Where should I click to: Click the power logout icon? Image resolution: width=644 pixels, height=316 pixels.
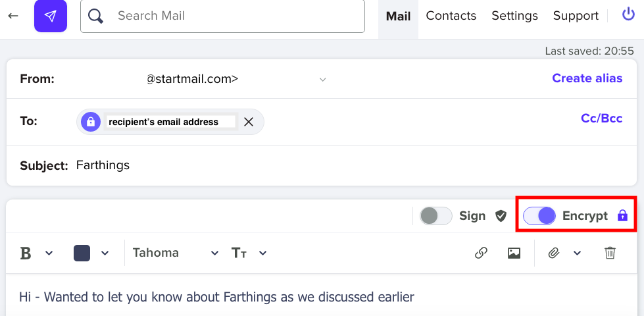tap(628, 15)
